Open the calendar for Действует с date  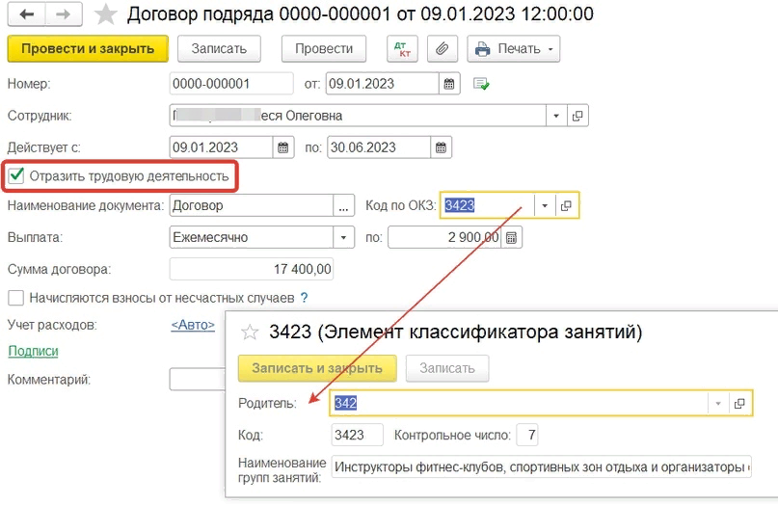click(x=282, y=147)
